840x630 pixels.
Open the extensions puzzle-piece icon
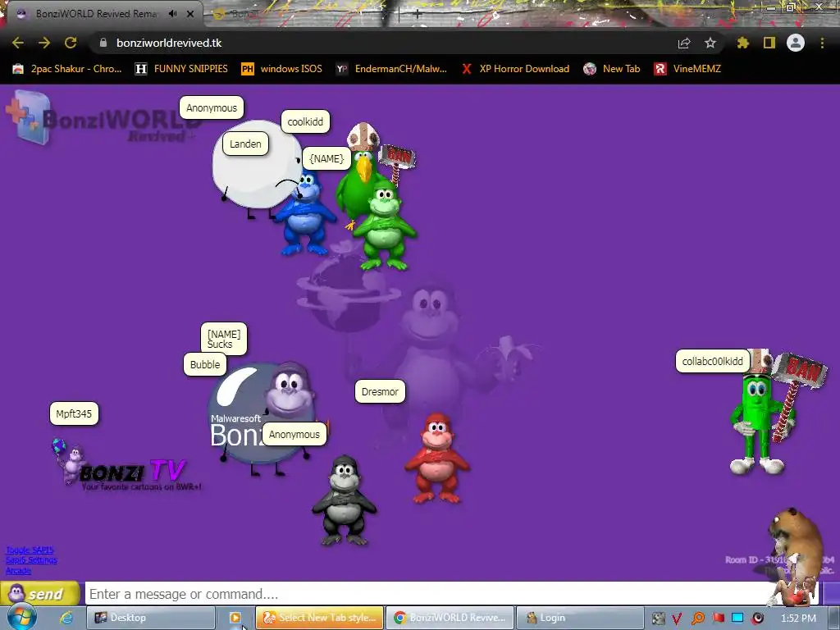pyautogui.click(x=742, y=43)
